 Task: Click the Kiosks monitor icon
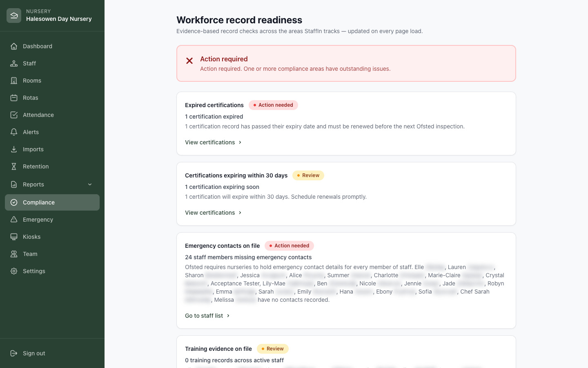tap(14, 237)
